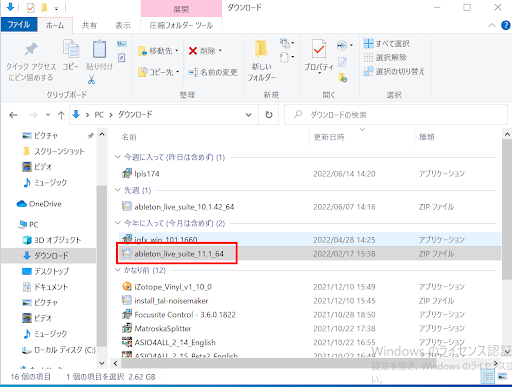Select ASIO4ALL_2_14_English file
The height and width of the screenshot is (387, 512).
tap(310, 343)
